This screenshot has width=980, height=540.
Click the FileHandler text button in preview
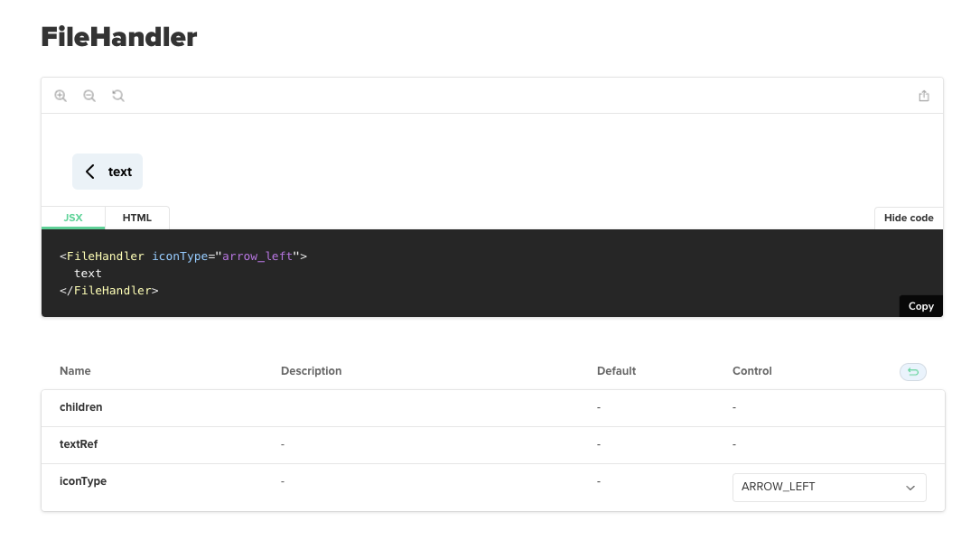[x=107, y=172]
